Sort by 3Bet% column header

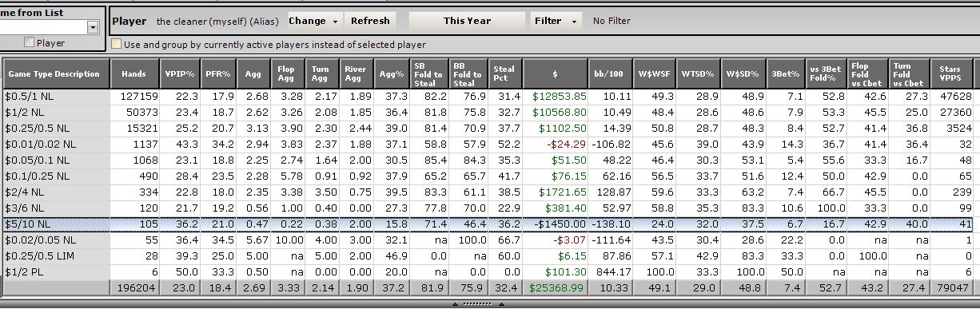pos(785,73)
